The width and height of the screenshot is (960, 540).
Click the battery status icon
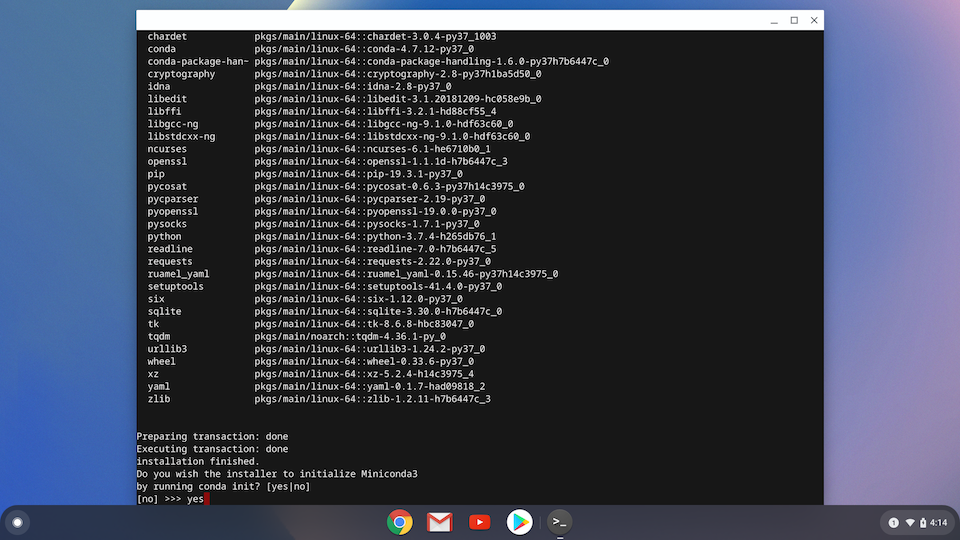(923, 522)
